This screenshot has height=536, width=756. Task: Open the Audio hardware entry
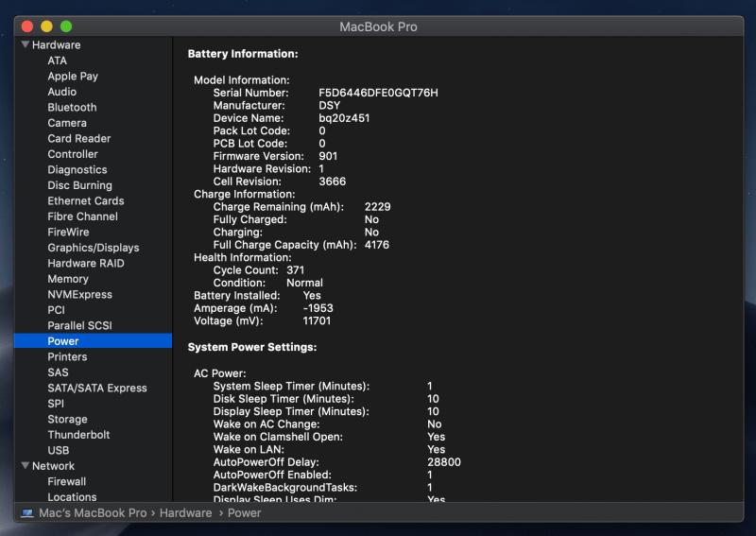62,92
